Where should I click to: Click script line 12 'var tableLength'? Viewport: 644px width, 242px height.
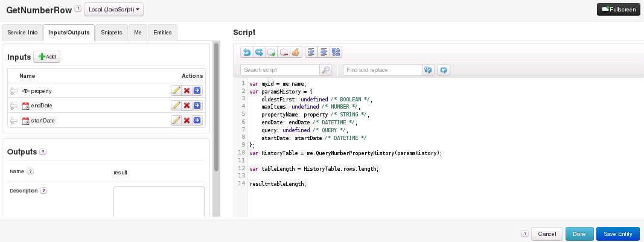coord(314,168)
